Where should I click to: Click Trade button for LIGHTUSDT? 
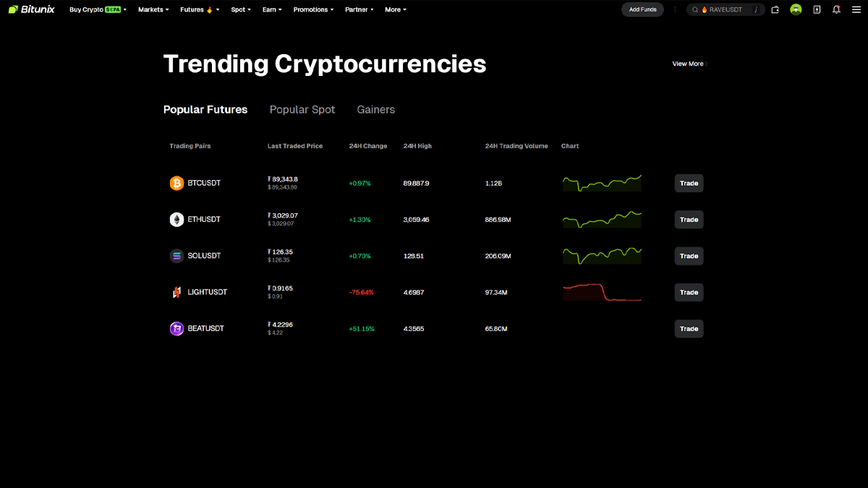[689, 293]
